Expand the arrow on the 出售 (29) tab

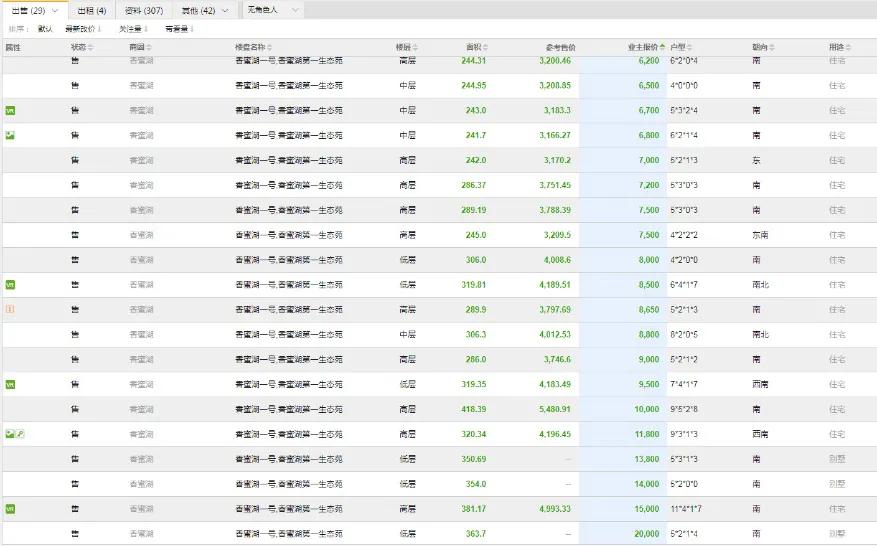click(55, 11)
